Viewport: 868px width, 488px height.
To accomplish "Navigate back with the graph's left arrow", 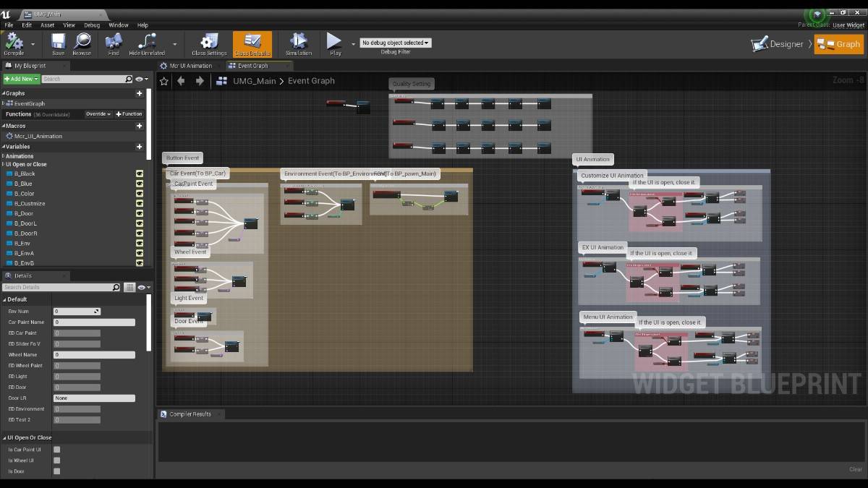I will [181, 81].
